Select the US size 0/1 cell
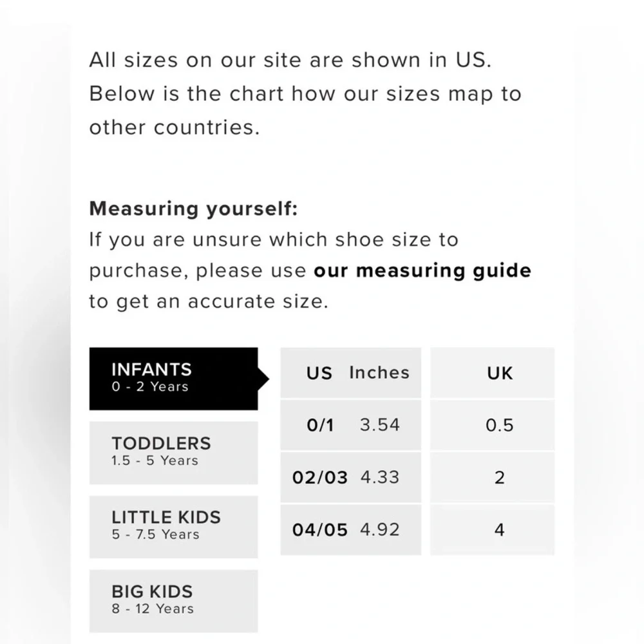644x644 pixels. (x=320, y=425)
